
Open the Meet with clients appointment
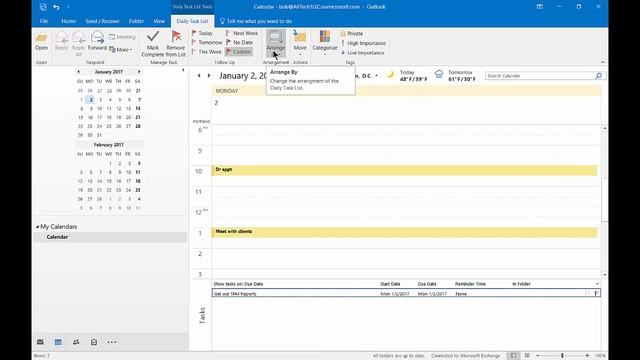tap(404, 232)
